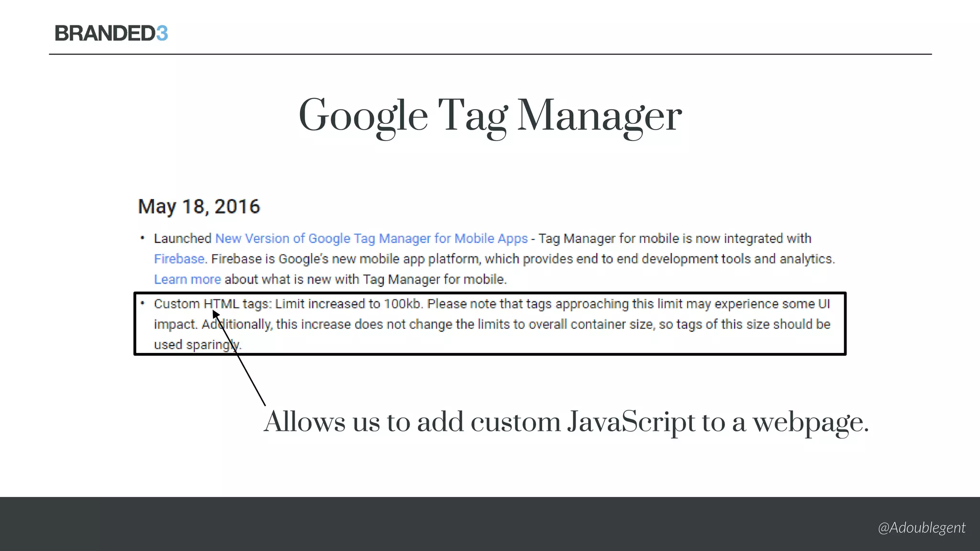The width and height of the screenshot is (980, 551).
Task: Open the 'New Version of Google Tag Manager for Mobile Apps' link
Action: pyautogui.click(x=371, y=239)
